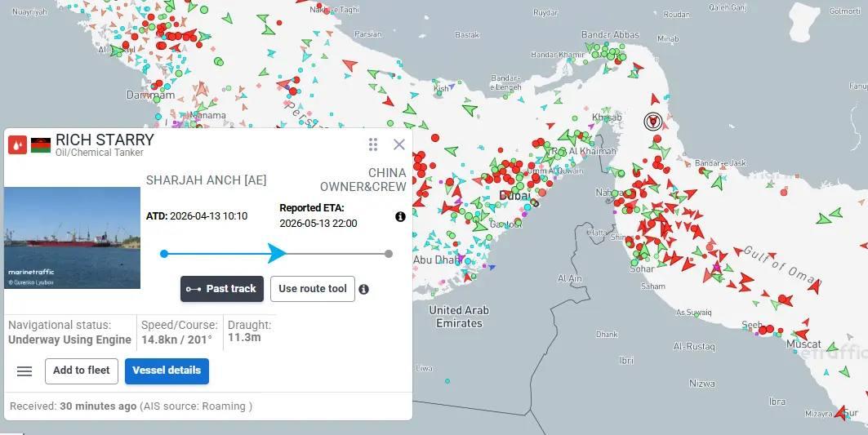Click the blue arrow on voyage progress line
868x435 pixels.
[x=277, y=254]
